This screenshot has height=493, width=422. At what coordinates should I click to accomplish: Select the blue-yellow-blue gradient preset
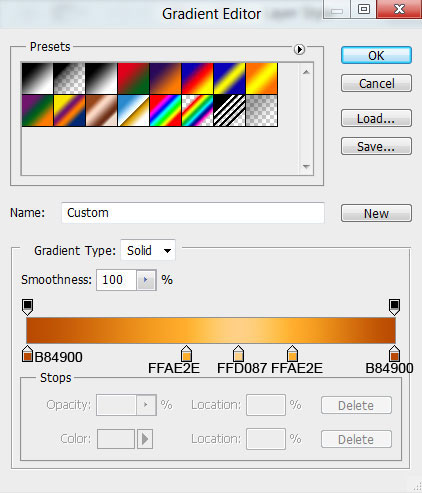(229, 78)
